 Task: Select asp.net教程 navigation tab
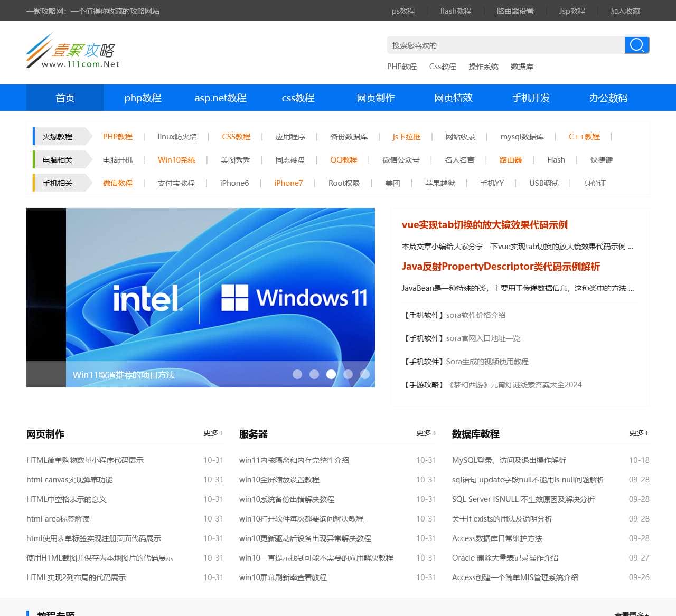tap(220, 98)
